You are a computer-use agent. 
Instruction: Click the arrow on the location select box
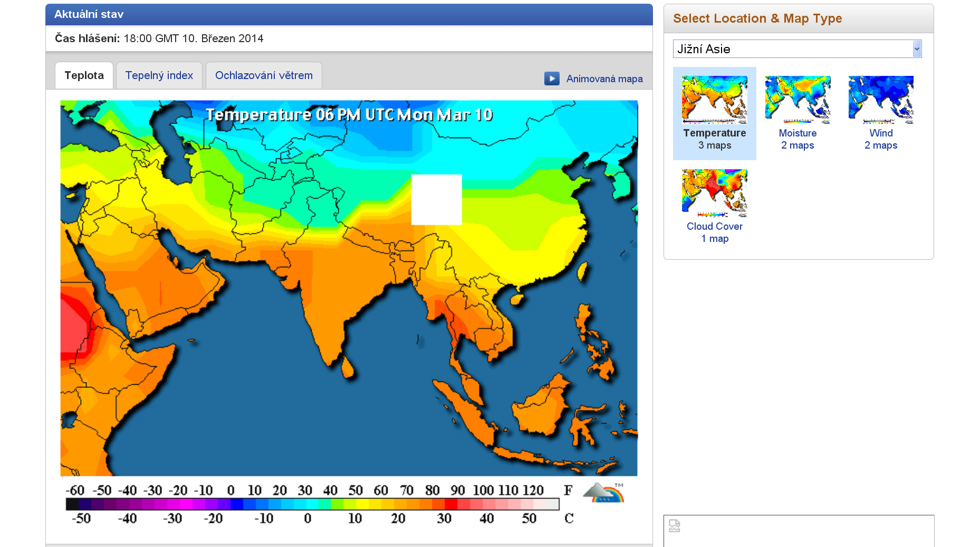[917, 49]
